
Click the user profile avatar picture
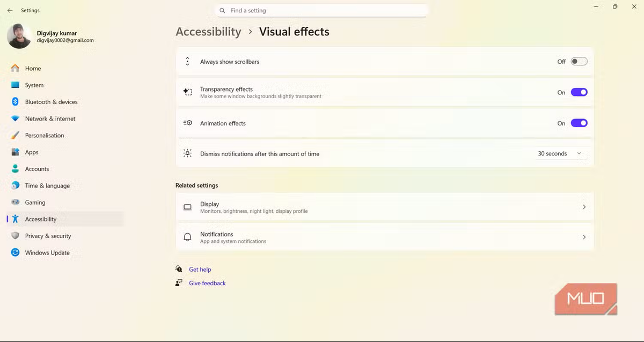19,36
